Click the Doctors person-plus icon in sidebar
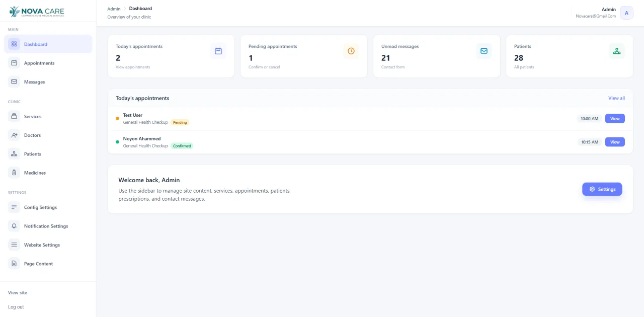The image size is (644, 317). click(14, 135)
